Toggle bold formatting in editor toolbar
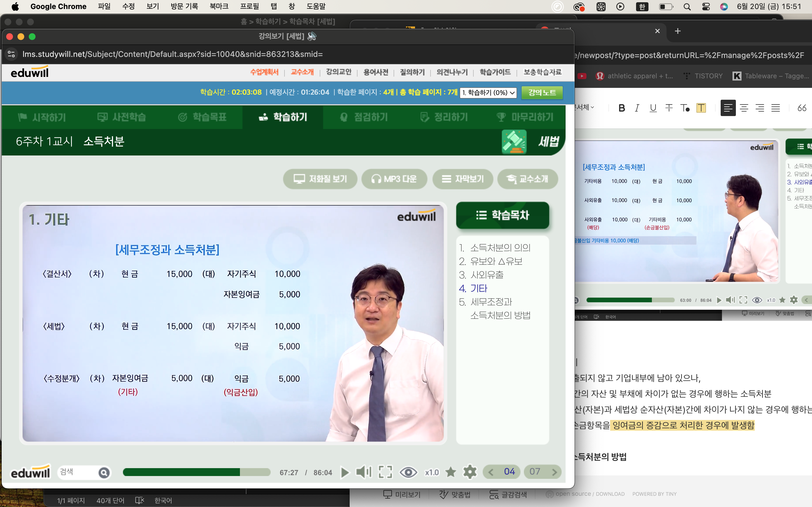812x507 pixels. click(x=621, y=108)
